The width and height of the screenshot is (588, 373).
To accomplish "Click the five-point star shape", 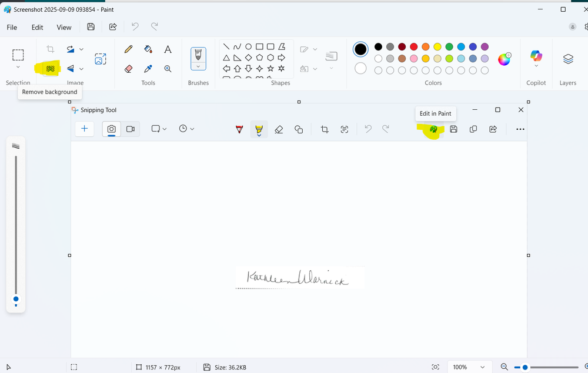I will [270, 69].
